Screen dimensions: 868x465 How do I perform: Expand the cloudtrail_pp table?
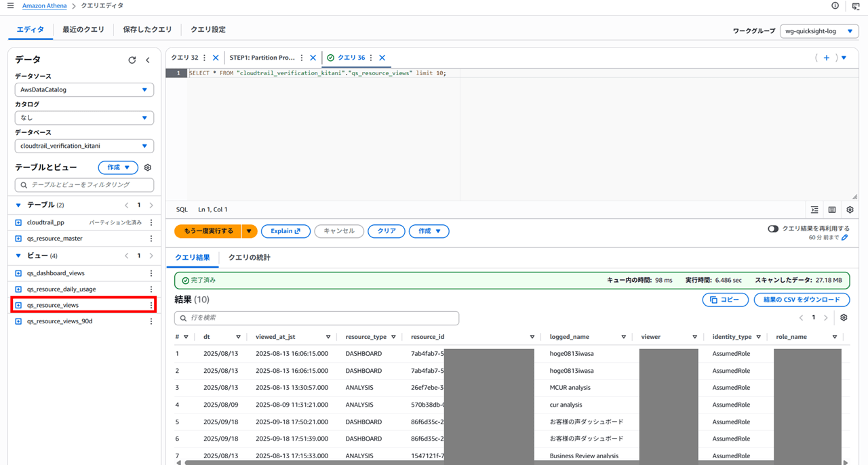coord(18,222)
